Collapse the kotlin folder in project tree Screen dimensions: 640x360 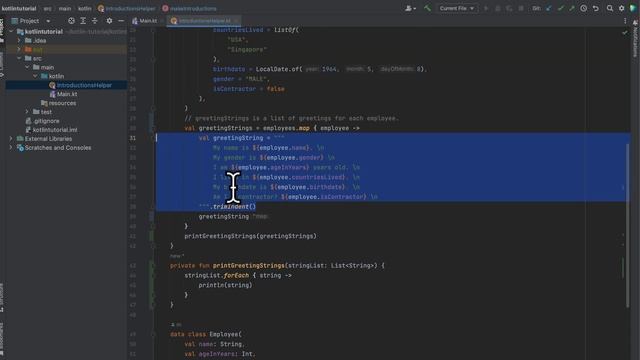35,76
